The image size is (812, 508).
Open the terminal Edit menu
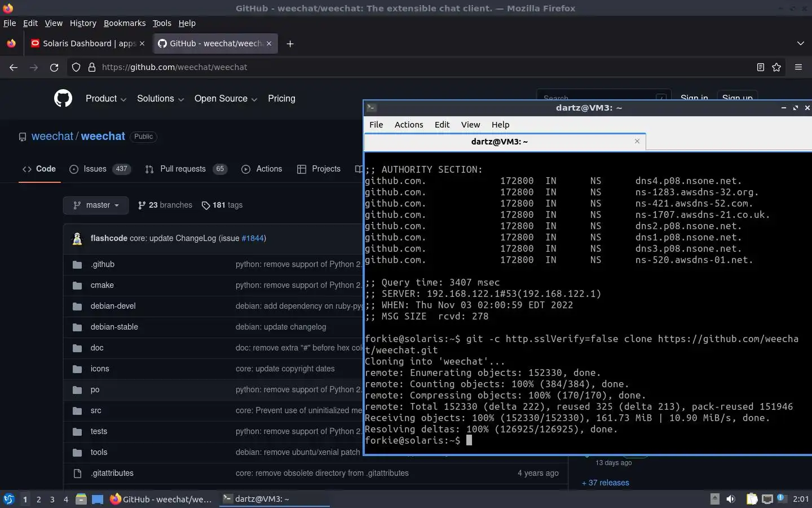(442, 125)
